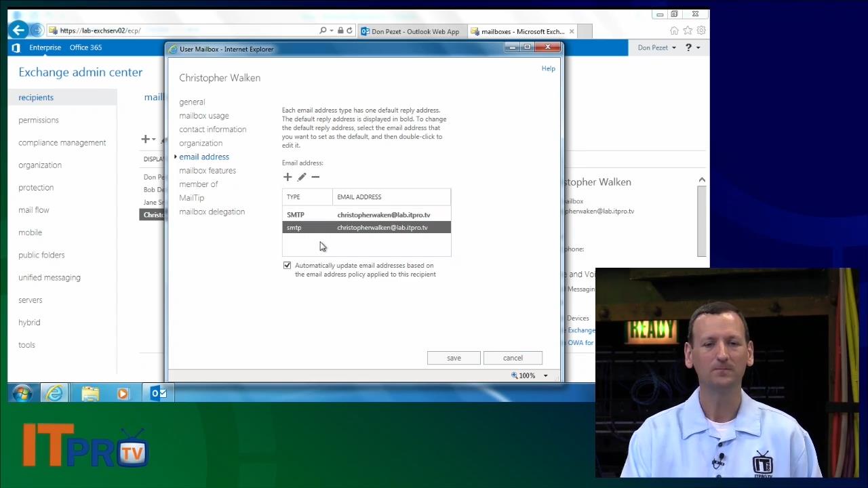Click the browser back arrow button
This screenshot has height=488, width=868.
pyautogui.click(x=19, y=30)
